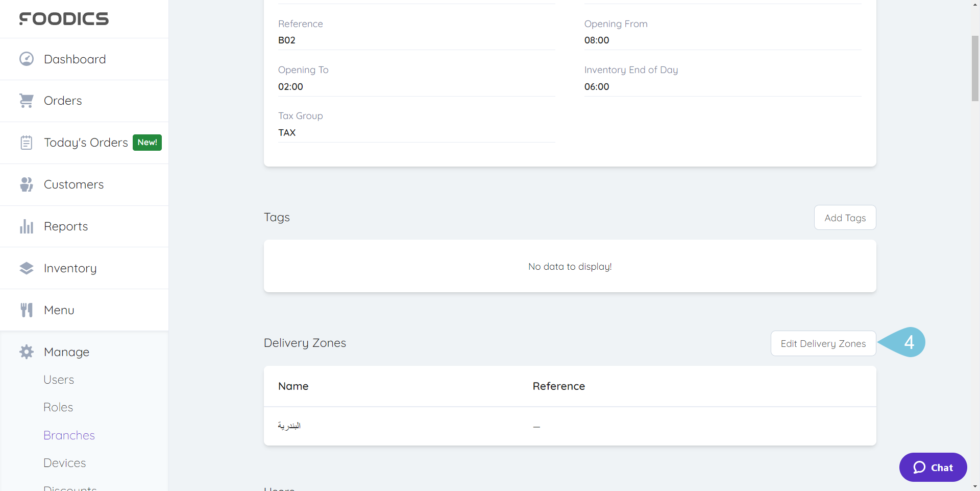The image size is (980, 491).
Task: Click the Manage gear icon
Action: point(26,352)
